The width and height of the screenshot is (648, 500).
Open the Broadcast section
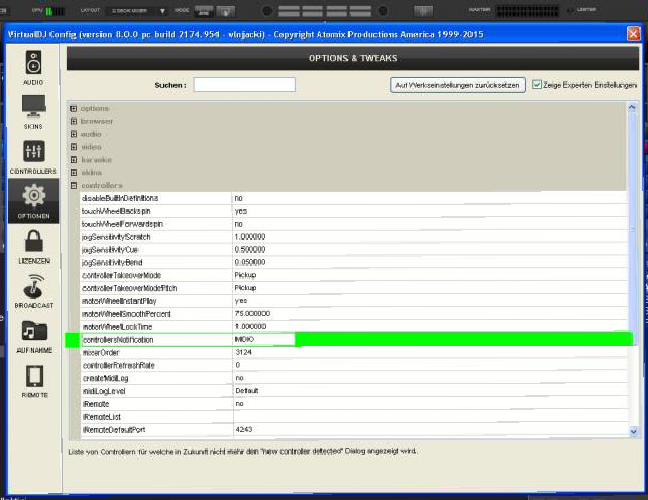[x=33, y=291]
